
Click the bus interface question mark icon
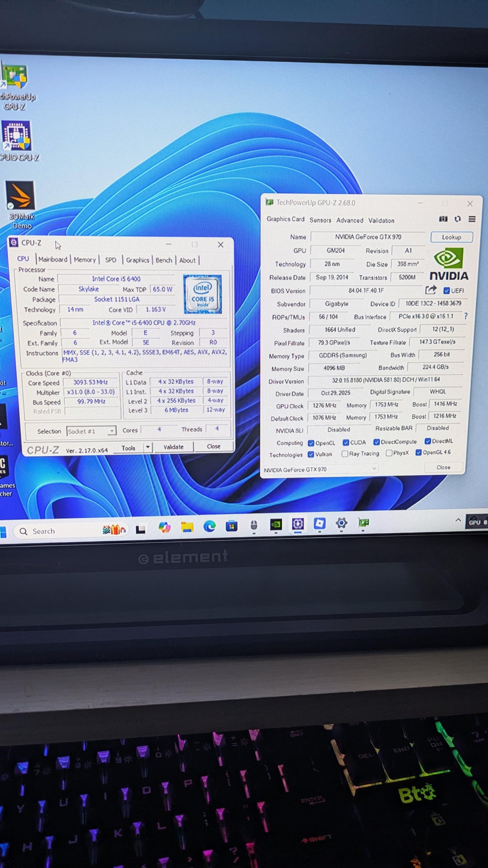466,316
